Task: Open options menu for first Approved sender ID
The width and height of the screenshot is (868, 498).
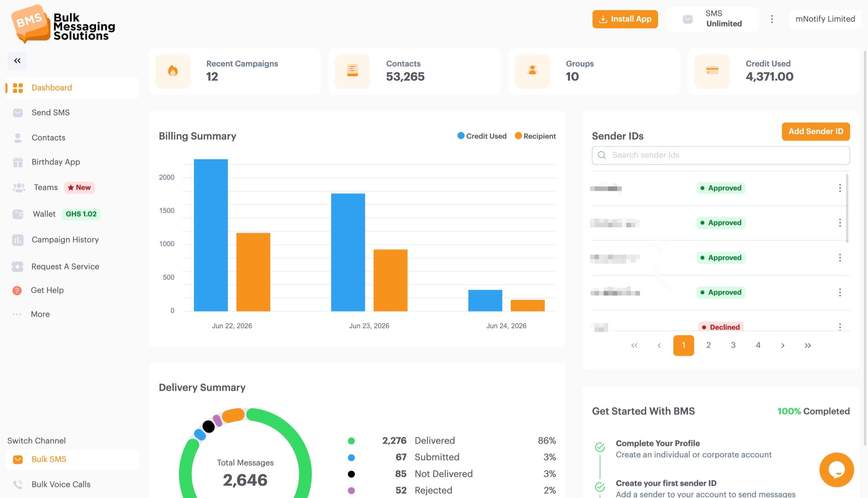Action: point(839,188)
